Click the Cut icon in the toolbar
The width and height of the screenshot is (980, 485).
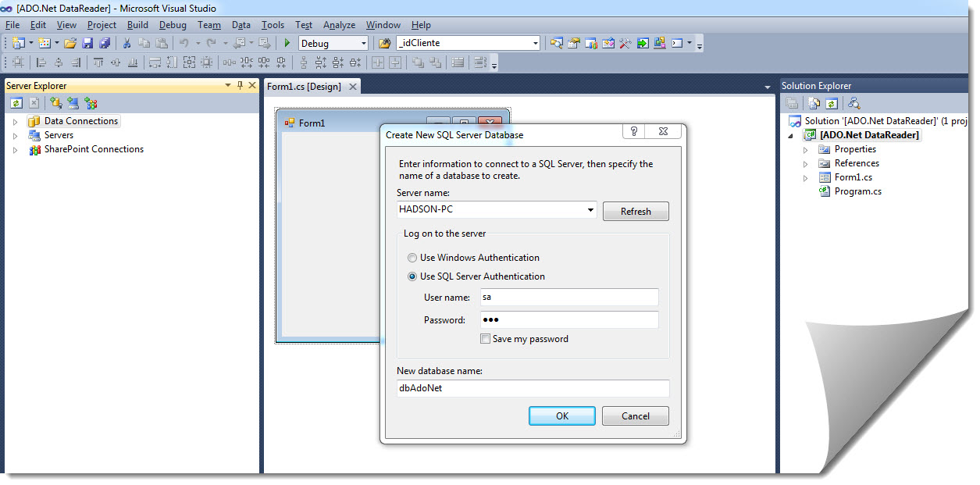127,42
